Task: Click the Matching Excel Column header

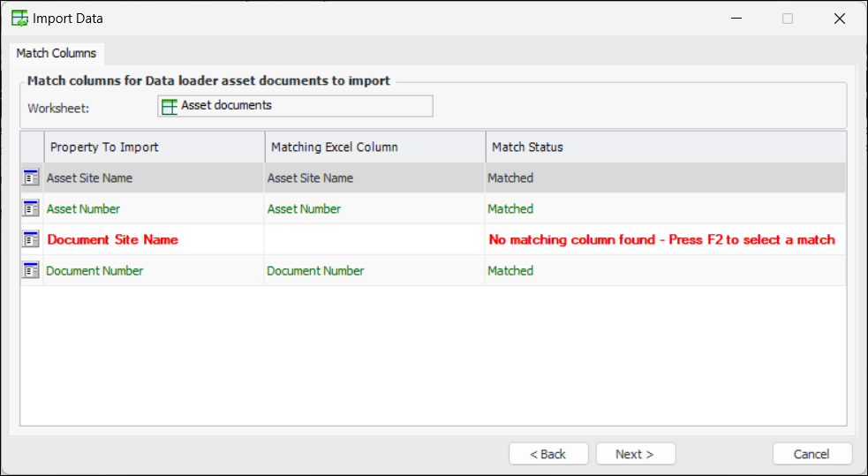Action: 374,147
